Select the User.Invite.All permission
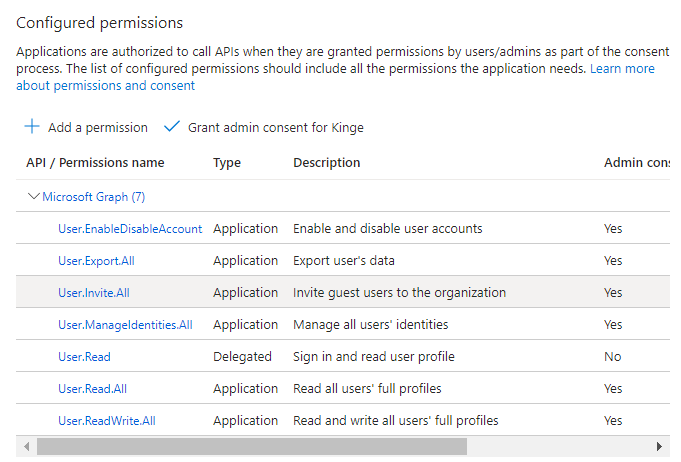 click(x=94, y=293)
